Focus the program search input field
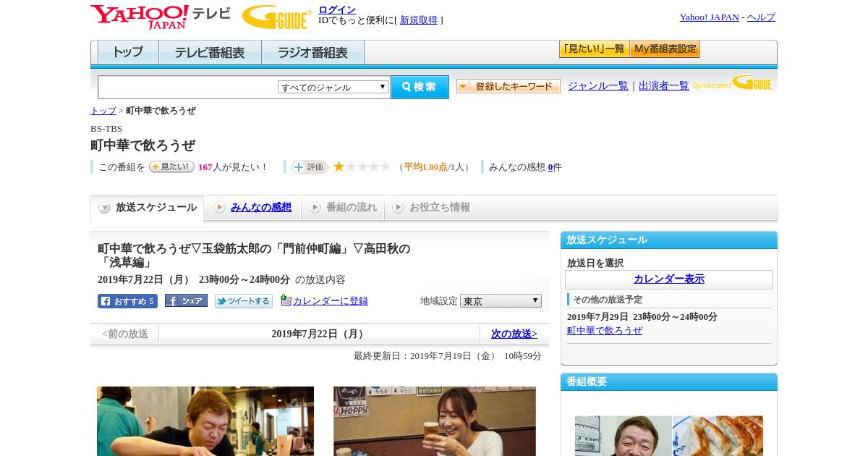 187,87
